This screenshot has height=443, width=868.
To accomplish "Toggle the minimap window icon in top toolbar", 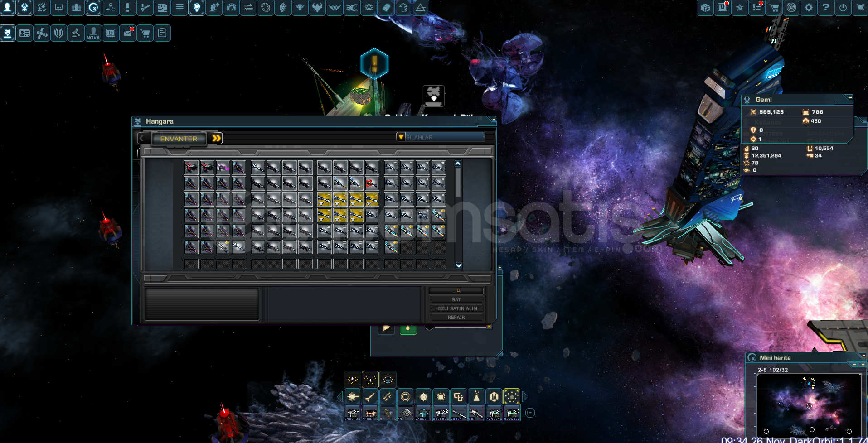I will [93, 8].
